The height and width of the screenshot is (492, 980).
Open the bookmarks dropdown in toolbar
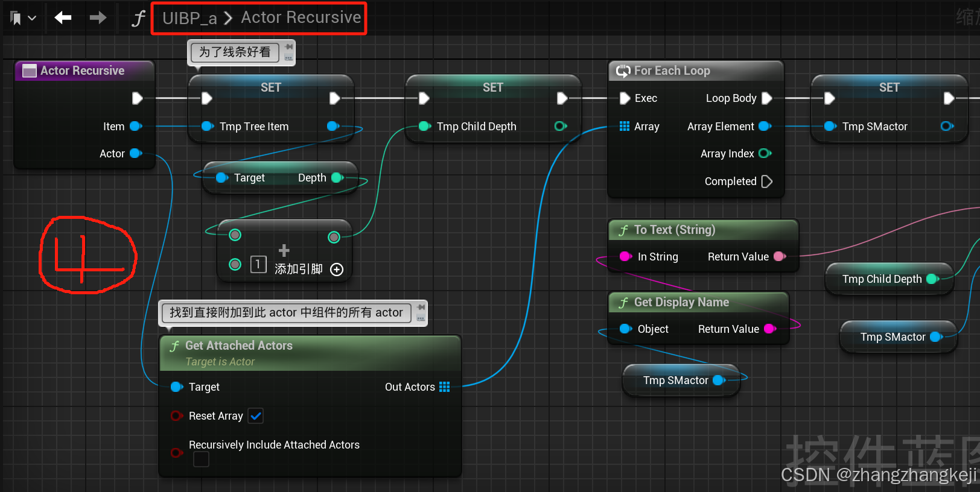point(24,18)
